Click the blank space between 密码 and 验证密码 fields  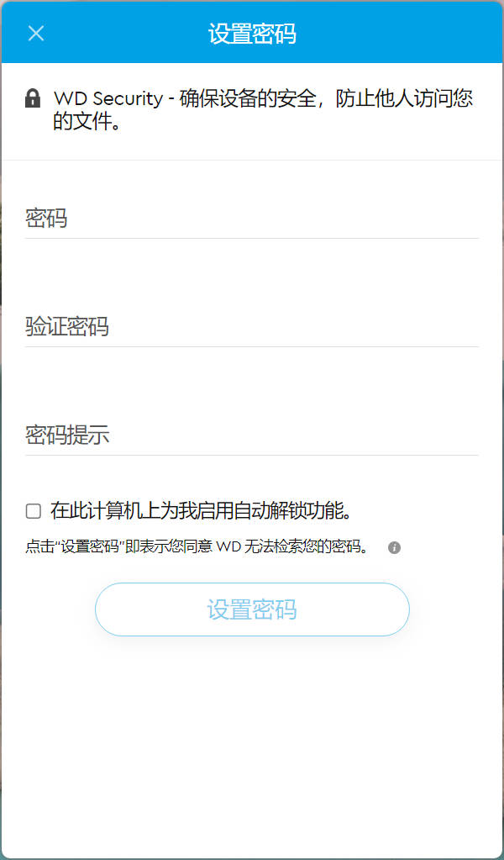(x=252, y=273)
